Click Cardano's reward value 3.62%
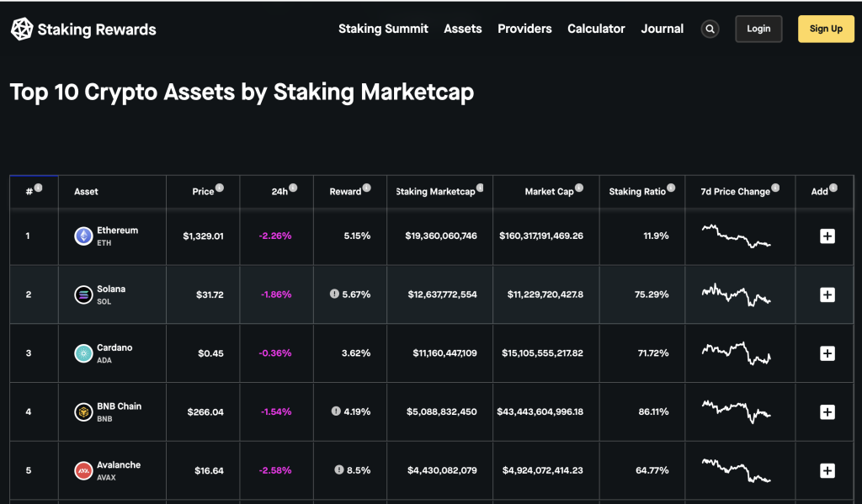The width and height of the screenshot is (862, 504). pos(356,353)
